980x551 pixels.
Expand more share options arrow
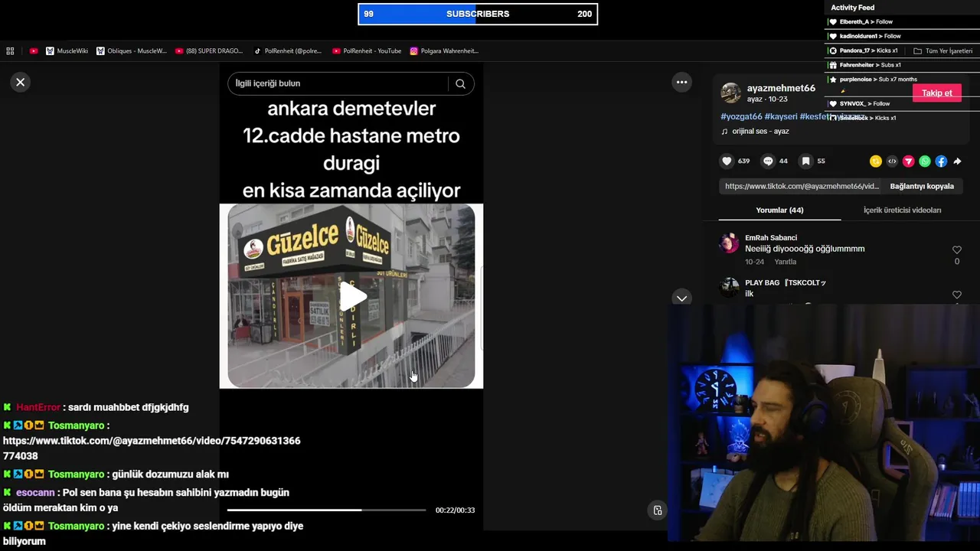(x=957, y=161)
